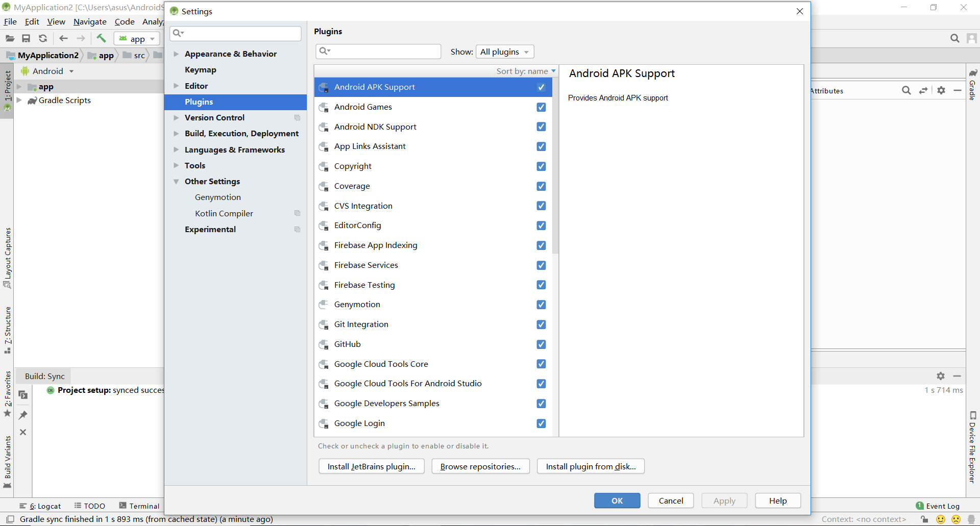Open the Device File Explorer side panel
Screen dimensions: 980x526
tap(973, 447)
